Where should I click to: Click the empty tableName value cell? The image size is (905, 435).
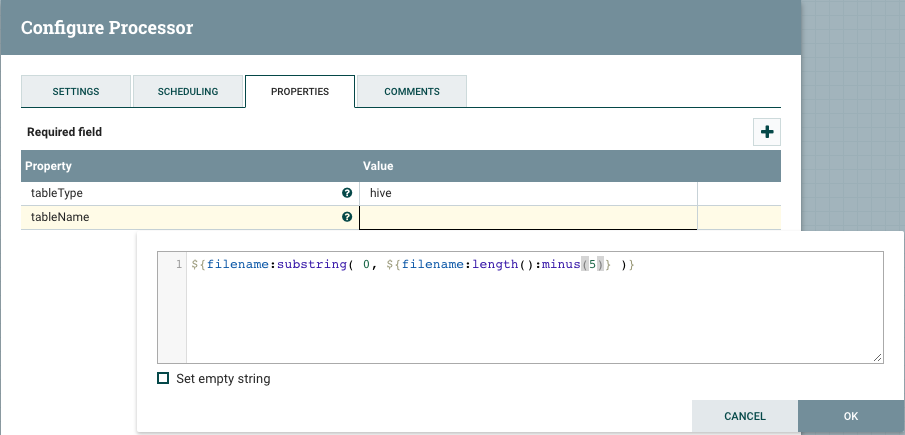pyautogui.click(x=527, y=217)
